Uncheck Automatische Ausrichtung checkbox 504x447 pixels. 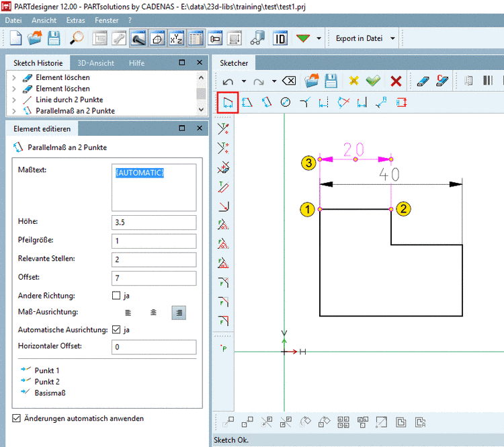click(116, 329)
